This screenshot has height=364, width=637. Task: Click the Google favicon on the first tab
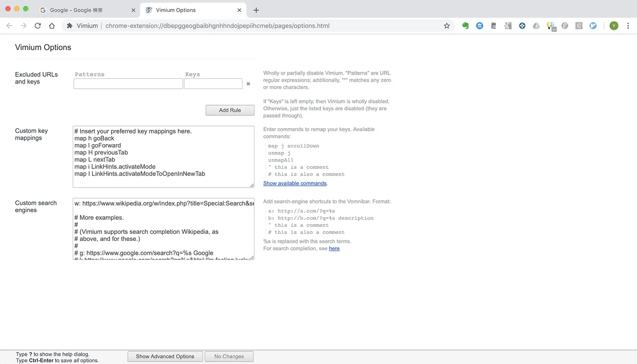point(43,10)
